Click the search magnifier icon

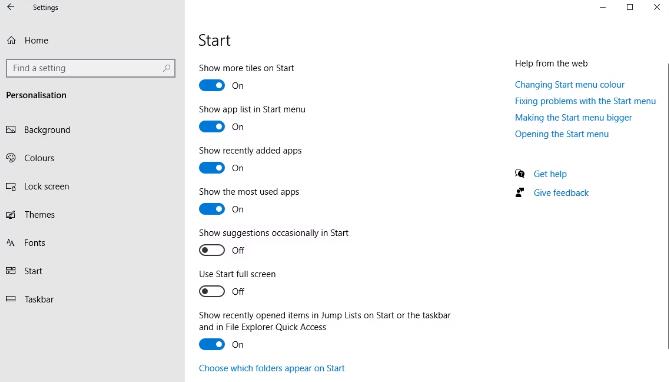166,68
